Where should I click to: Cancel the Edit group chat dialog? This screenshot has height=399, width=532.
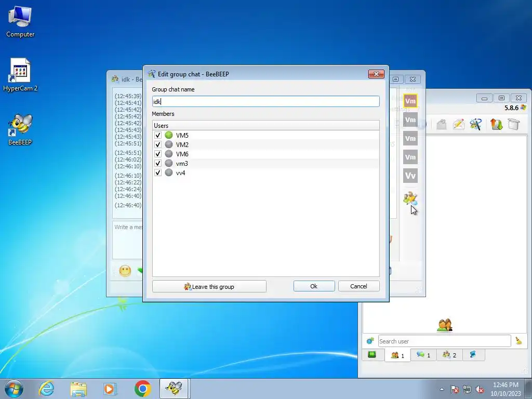(358, 286)
